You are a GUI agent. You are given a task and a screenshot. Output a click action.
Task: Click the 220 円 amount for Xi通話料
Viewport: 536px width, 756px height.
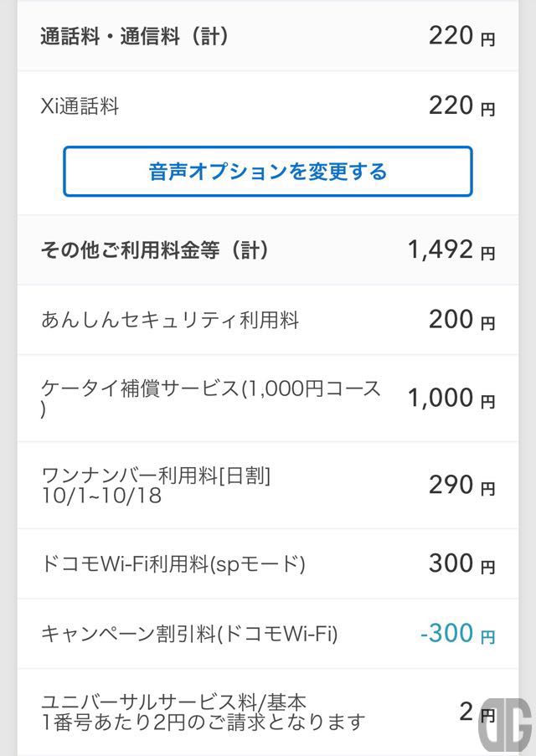(461, 106)
